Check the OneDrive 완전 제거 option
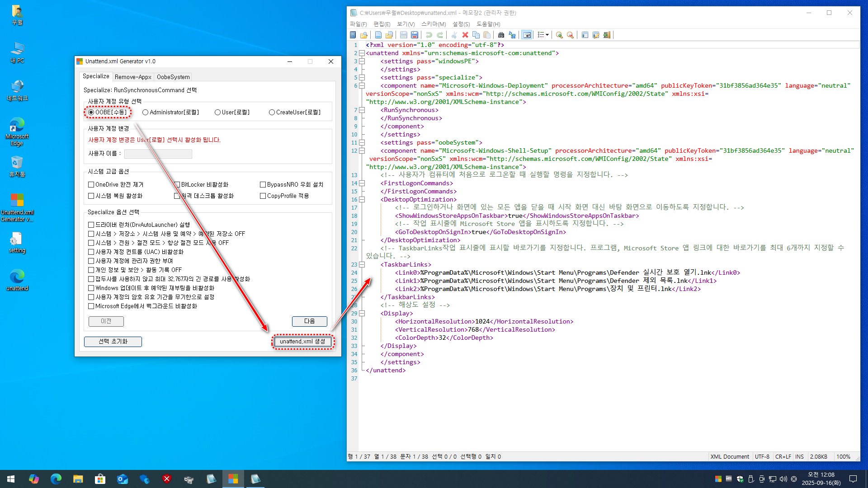Image resolution: width=868 pixels, height=488 pixels. pos(91,185)
